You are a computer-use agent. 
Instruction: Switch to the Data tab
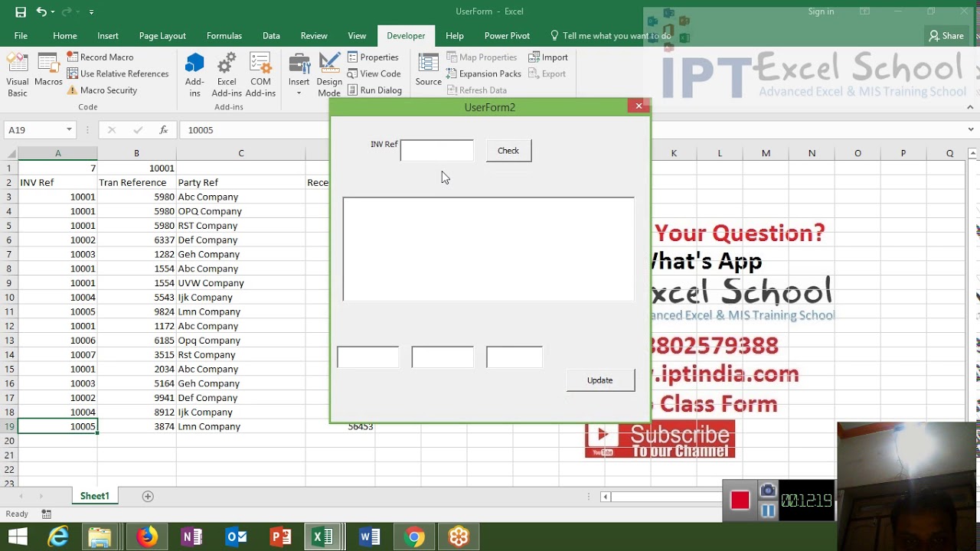click(x=271, y=36)
